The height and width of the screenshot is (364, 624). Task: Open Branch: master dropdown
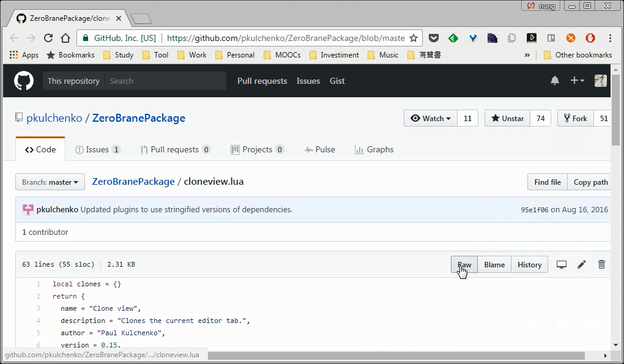50,182
